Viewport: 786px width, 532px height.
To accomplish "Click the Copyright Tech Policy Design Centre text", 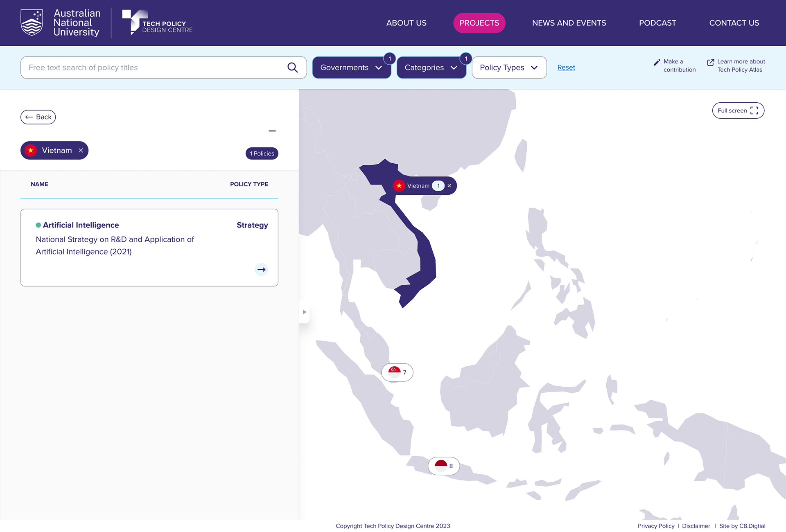I will pyautogui.click(x=393, y=526).
